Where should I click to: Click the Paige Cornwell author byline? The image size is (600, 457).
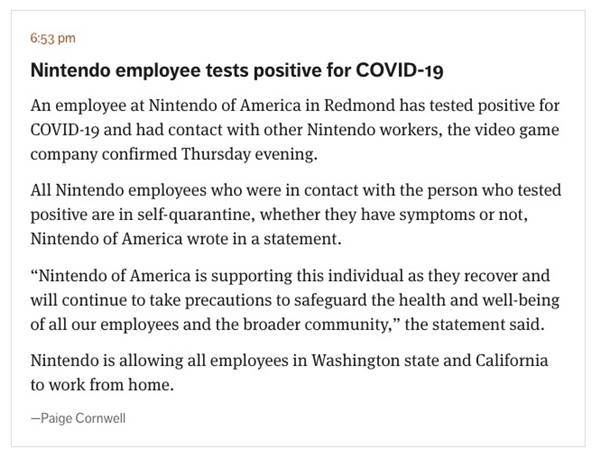(78, 418)
